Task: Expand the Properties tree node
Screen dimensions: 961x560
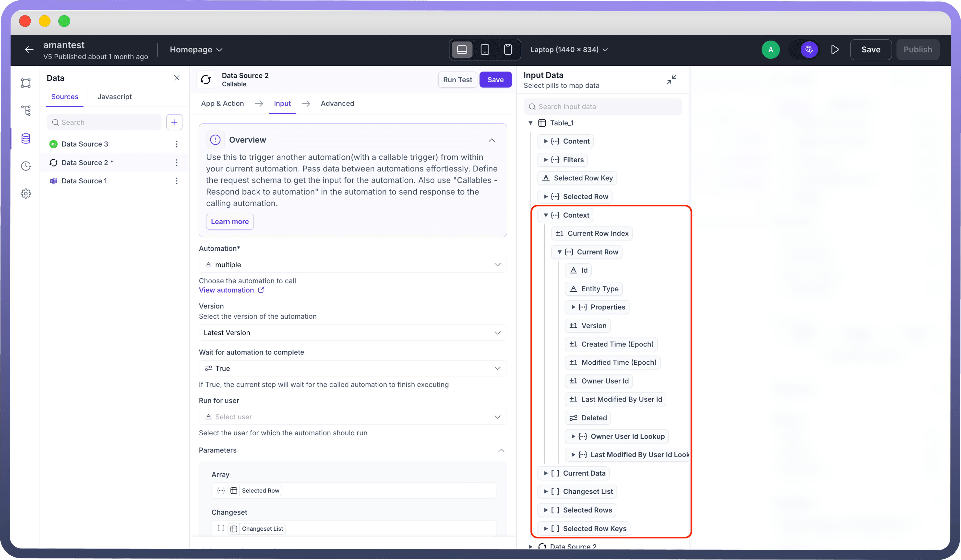Action: pos(573,307)
